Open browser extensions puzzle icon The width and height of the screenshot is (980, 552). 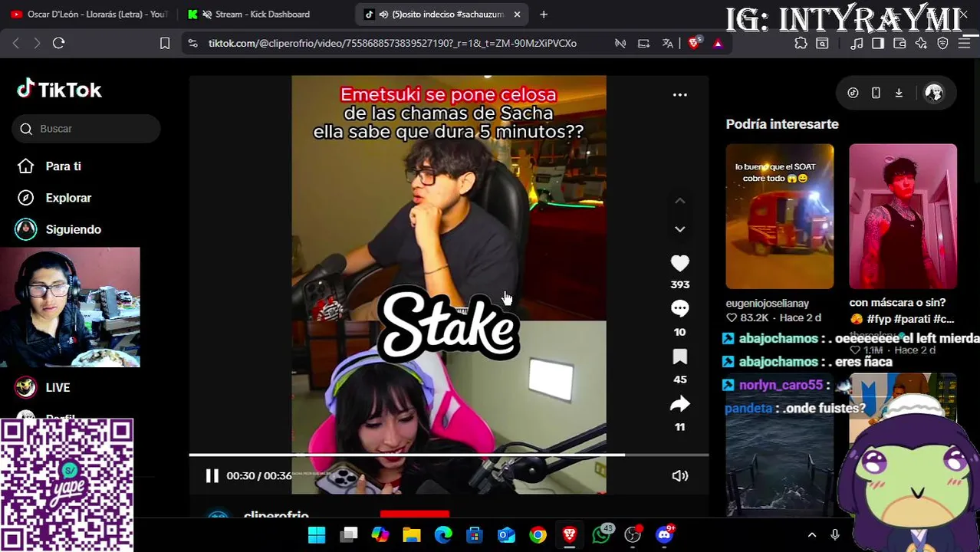tap(801, 44)
